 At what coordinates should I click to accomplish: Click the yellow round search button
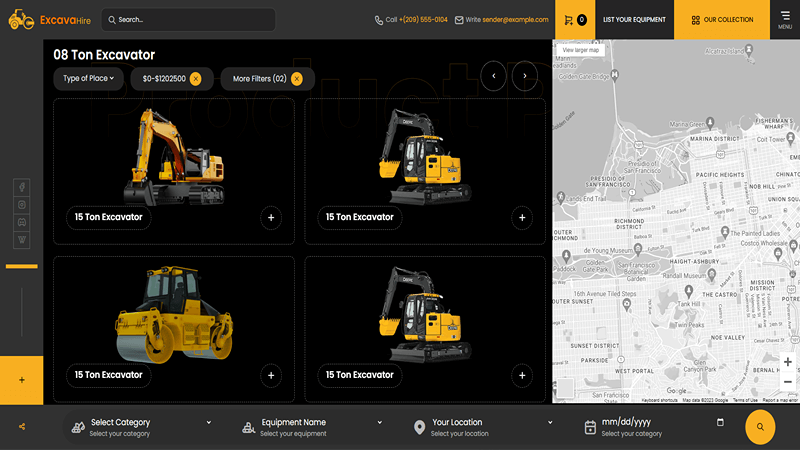(760, 427)
